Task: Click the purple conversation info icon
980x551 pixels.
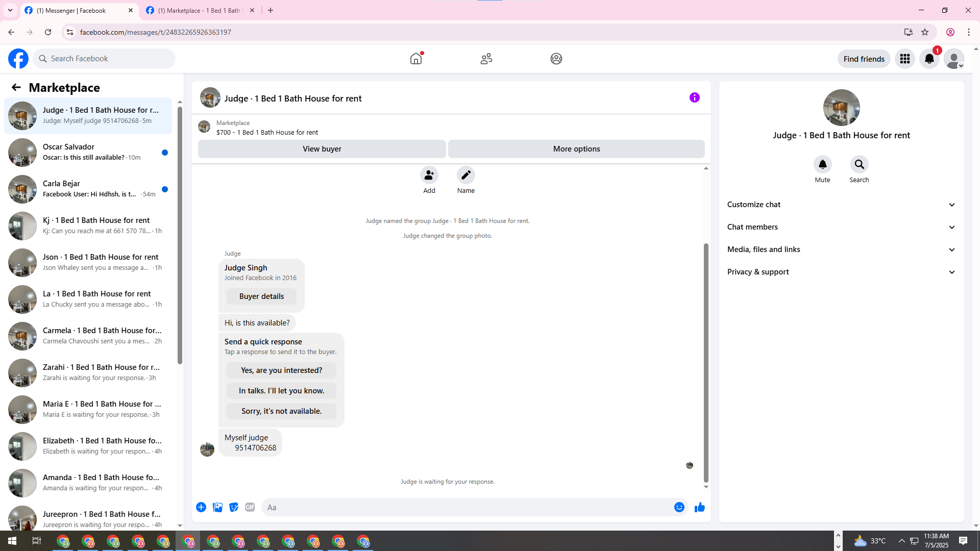Action: [694, 97]
